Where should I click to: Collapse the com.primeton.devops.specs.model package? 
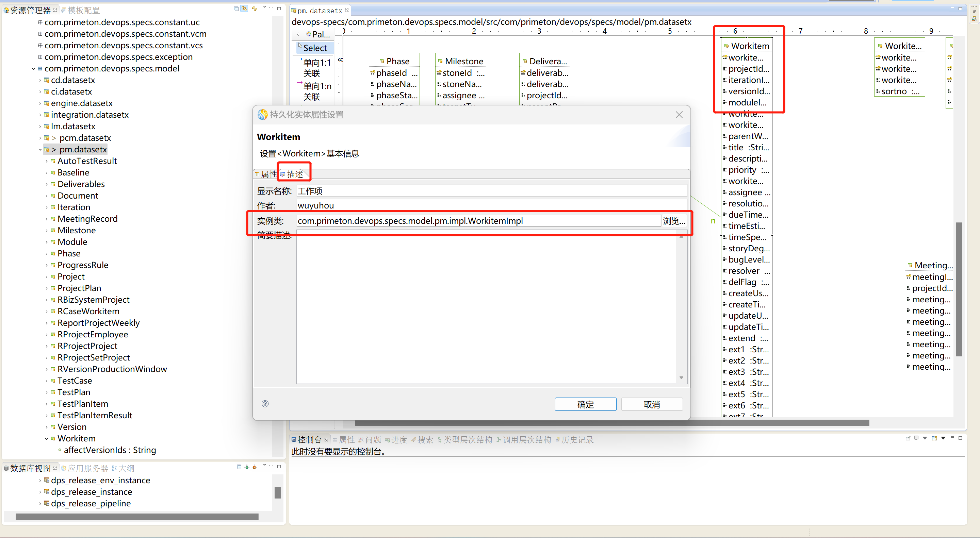pos(33,69)
